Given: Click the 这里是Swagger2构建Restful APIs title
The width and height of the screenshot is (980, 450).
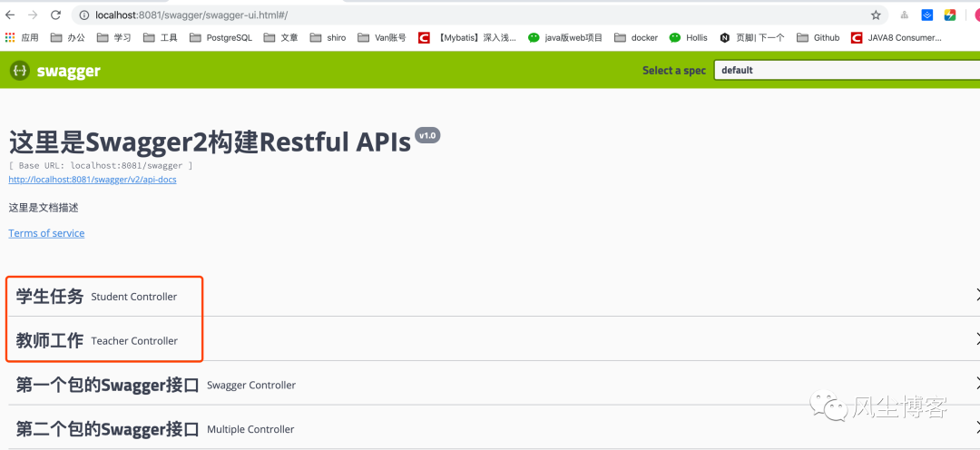Looking at the screenshot, I should click(x=210, y=143).
